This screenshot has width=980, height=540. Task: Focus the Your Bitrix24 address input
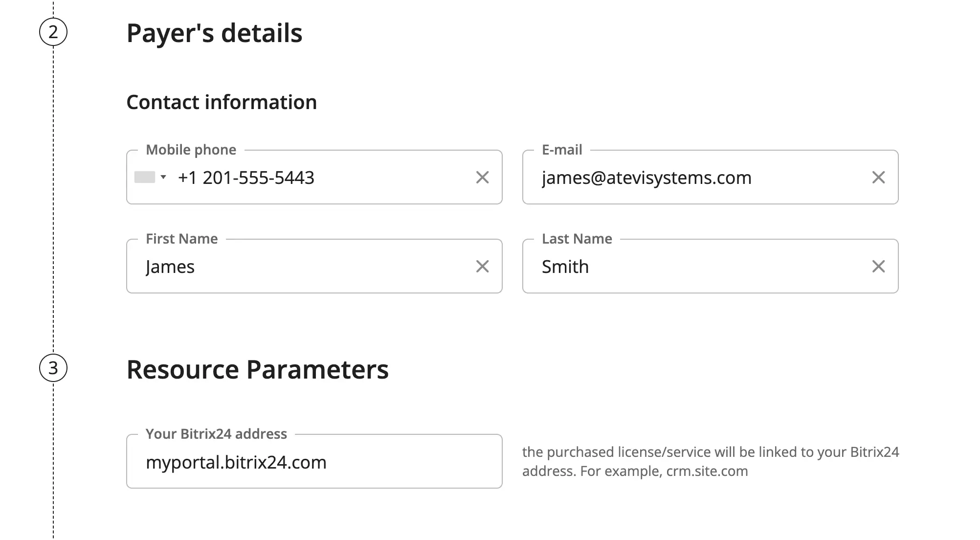tap(313, 463)
